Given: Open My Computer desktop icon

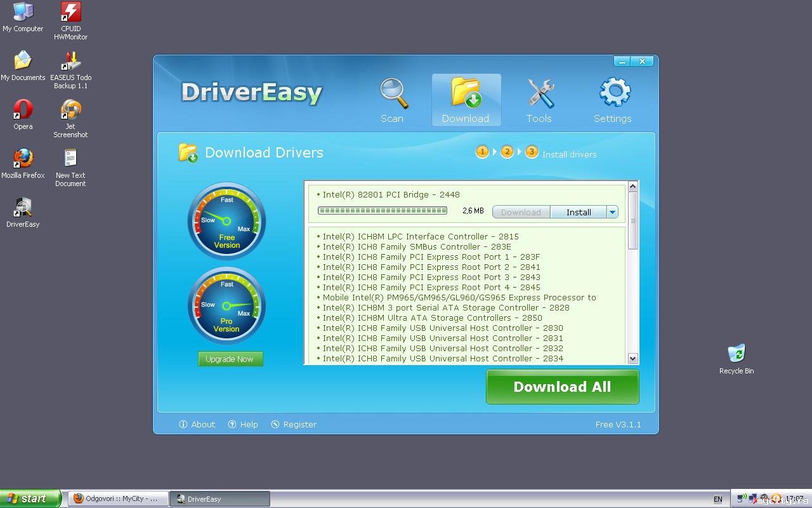Looking at the screenshot, I should coord(23,18).
